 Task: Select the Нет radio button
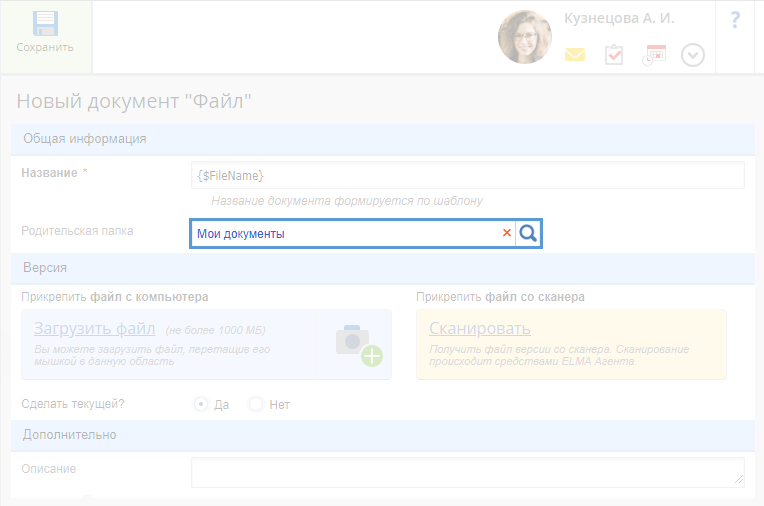256,404
